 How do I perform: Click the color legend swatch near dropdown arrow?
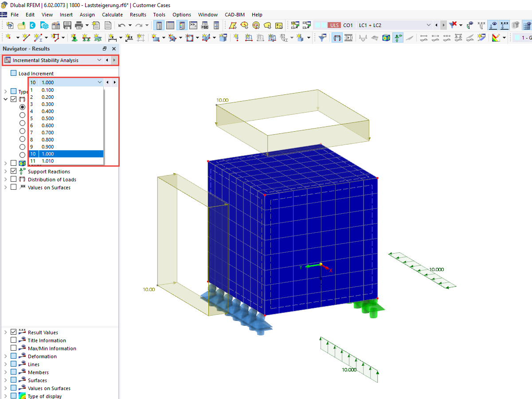pyautogui.click(x=517, y=38)
